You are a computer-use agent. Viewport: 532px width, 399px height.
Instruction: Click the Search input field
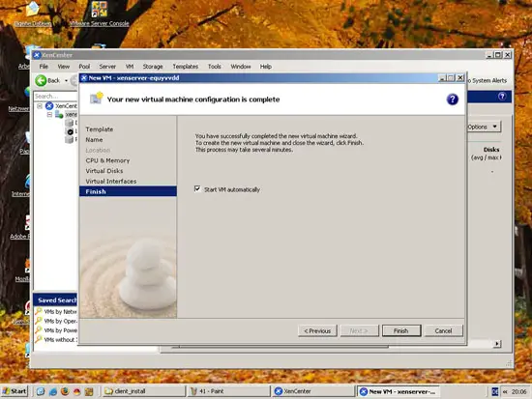[56, 97]
